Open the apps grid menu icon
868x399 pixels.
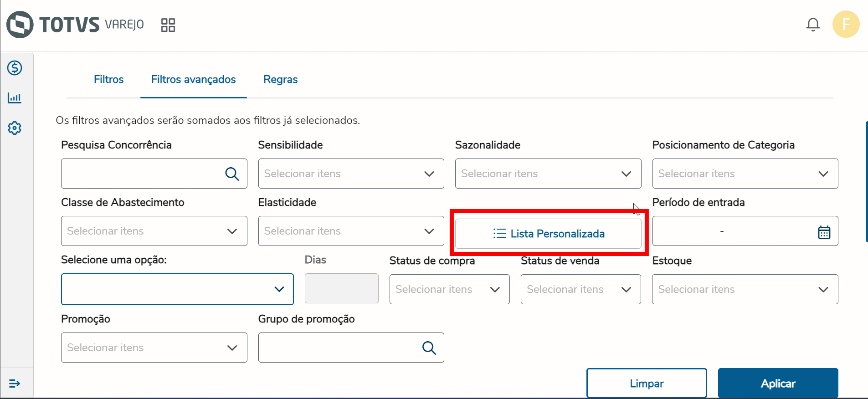tap(168, 25)
